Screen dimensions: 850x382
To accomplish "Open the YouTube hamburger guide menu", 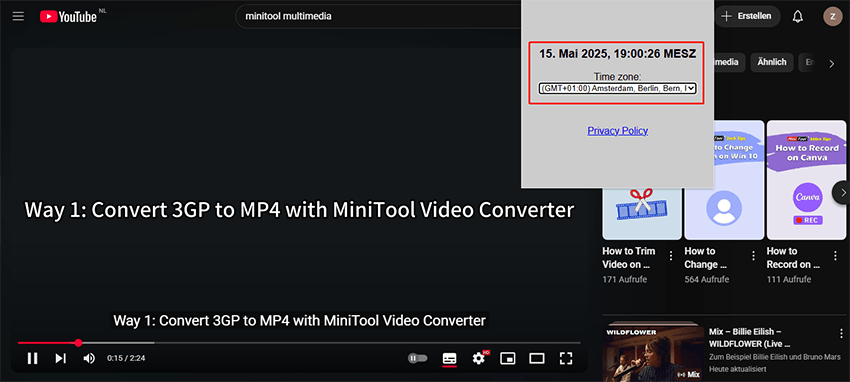I will (x=18, y=16).
